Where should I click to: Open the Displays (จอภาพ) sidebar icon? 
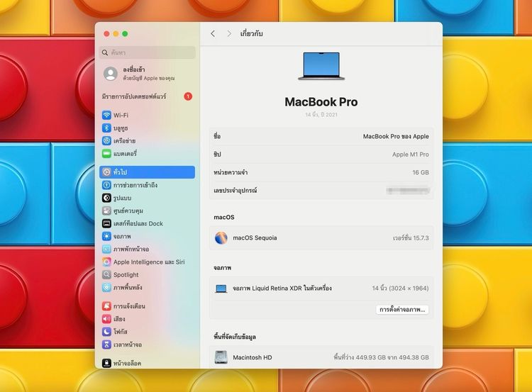tap(106, 236)
